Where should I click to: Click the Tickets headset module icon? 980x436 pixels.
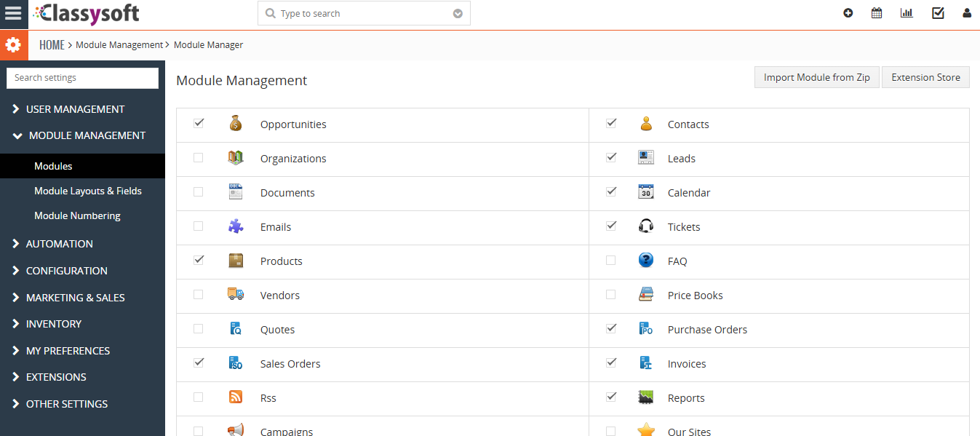point(645,226)
